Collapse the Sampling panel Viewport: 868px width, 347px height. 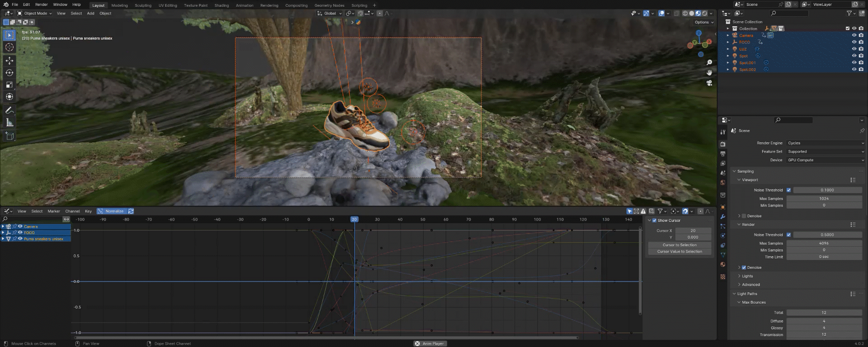[745, 171]
